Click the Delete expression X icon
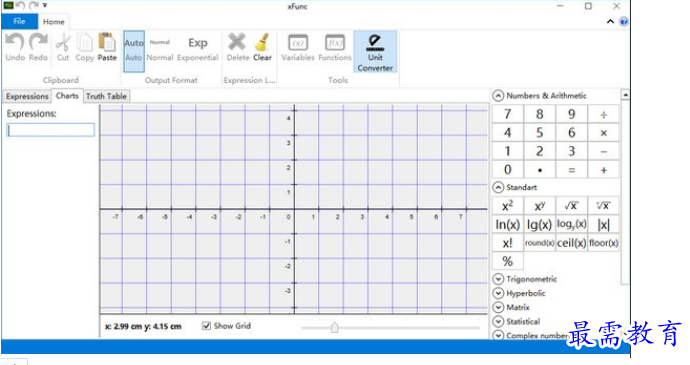This screenshot has height=365, width=690. 237,42
